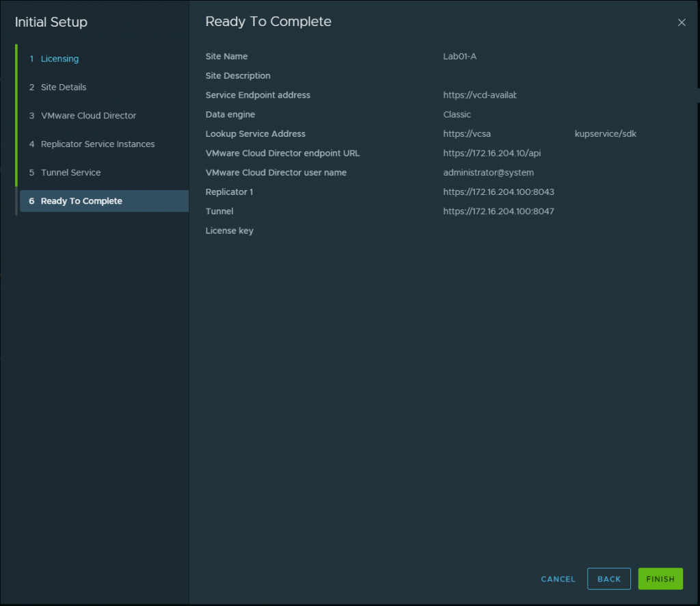Click the Data engine label

pos(230,114)
